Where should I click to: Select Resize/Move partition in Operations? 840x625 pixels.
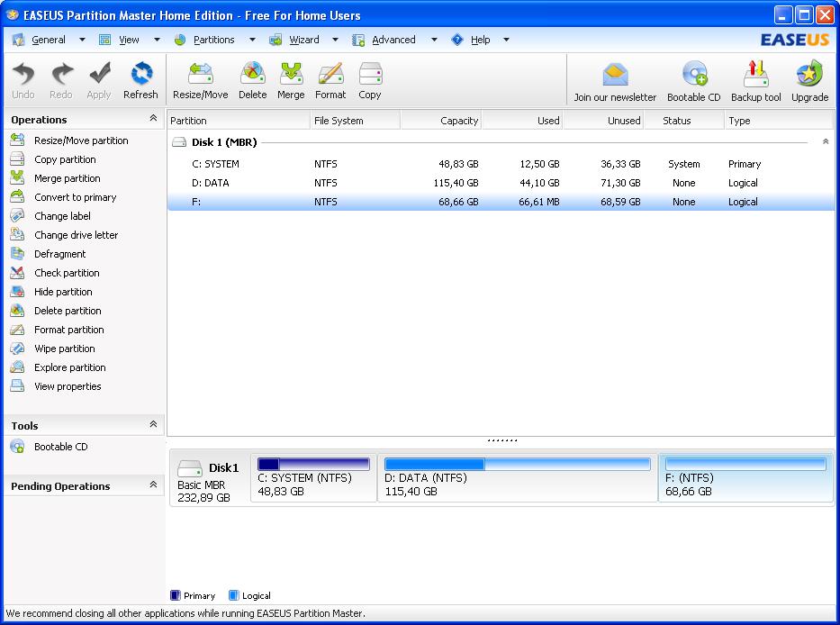point(81,140)
